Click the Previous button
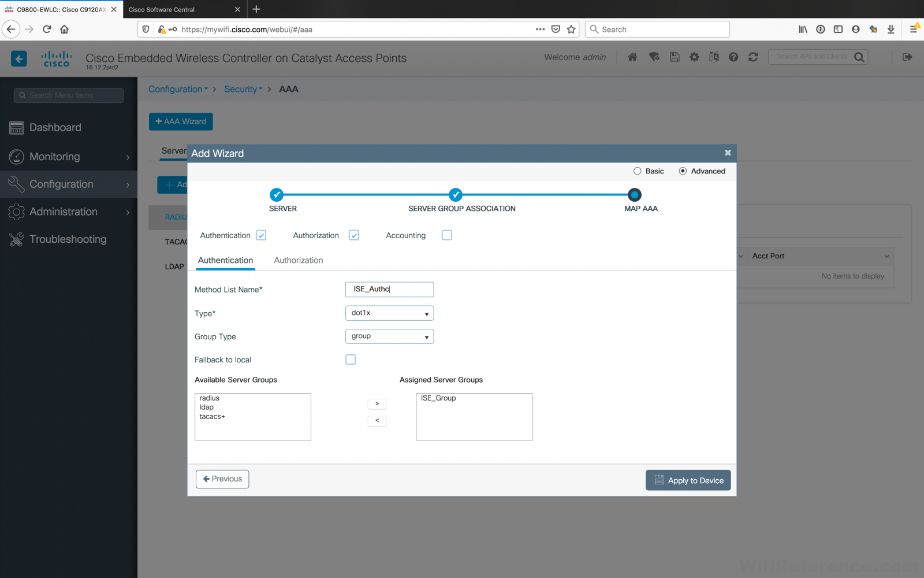This screenshot has height=578, width=924. pos(222,479)
